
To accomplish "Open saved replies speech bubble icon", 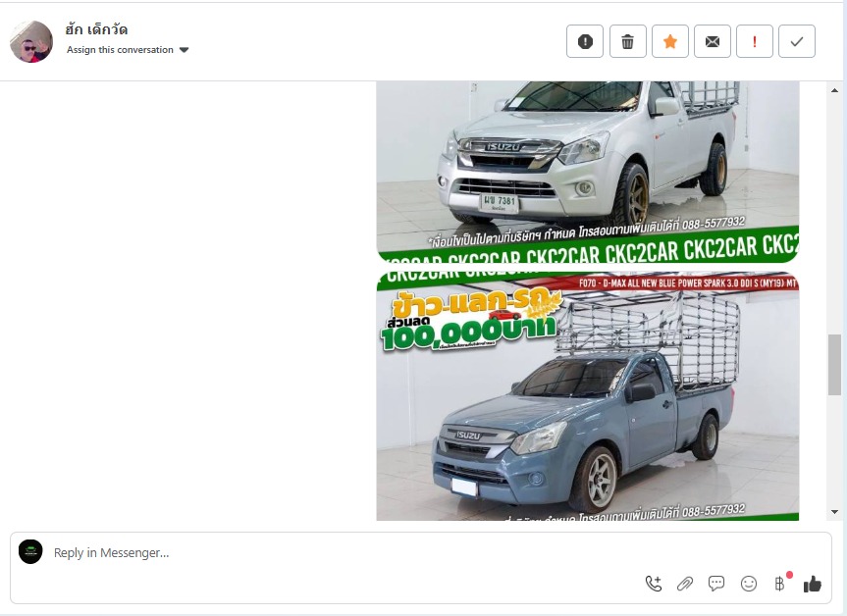I will [x=716, y=584].
